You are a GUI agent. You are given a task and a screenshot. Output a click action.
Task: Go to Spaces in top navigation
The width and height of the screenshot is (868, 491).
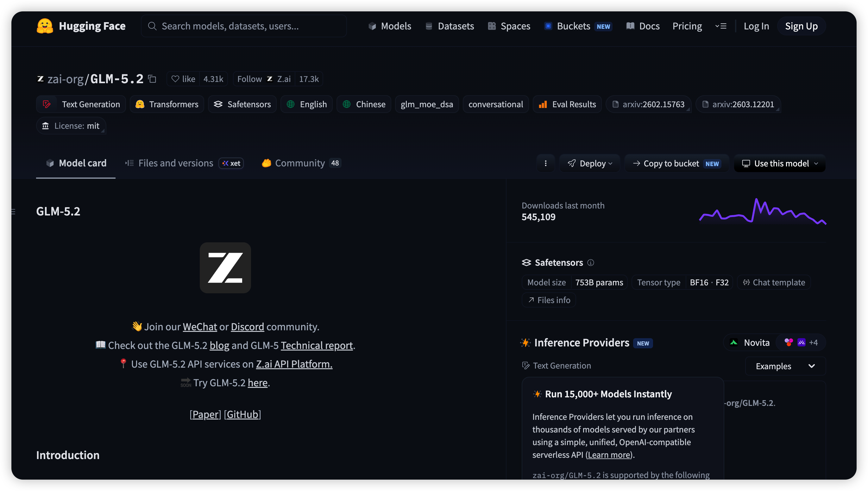pos(509,26)
